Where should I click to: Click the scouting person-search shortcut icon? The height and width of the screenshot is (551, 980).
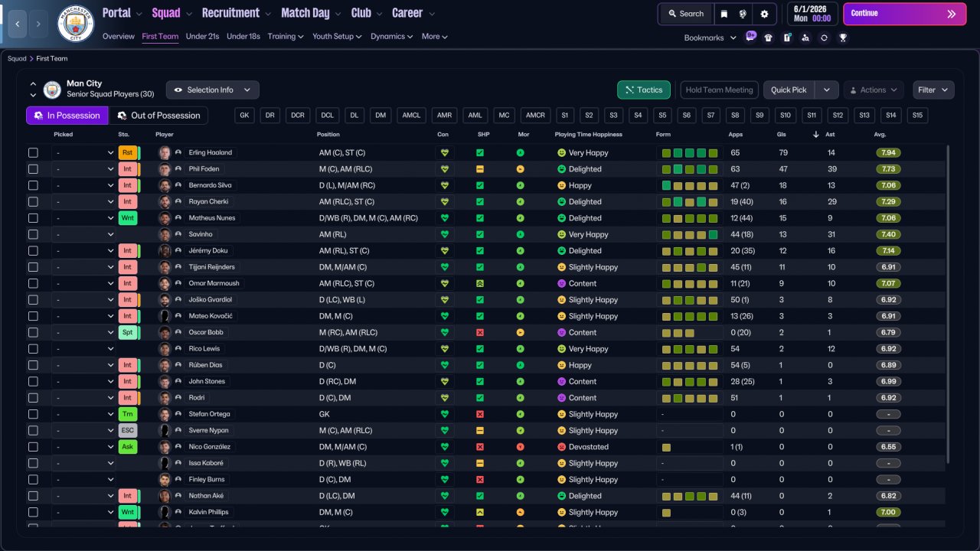pyautogui.click(x=805, y=37)
